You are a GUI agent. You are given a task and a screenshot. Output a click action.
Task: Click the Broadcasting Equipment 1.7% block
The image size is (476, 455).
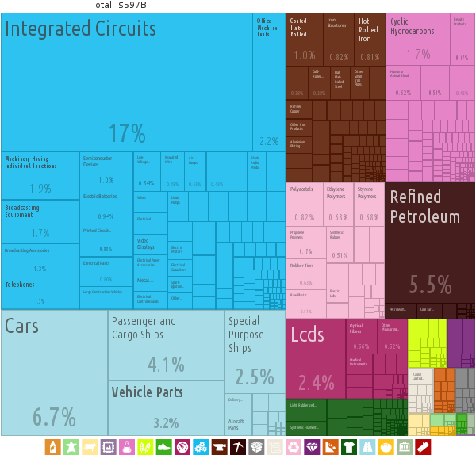pos(40,222)
